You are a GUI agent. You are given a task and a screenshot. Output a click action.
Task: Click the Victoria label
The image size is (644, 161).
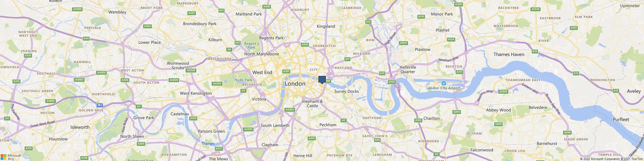click(259, 99)
